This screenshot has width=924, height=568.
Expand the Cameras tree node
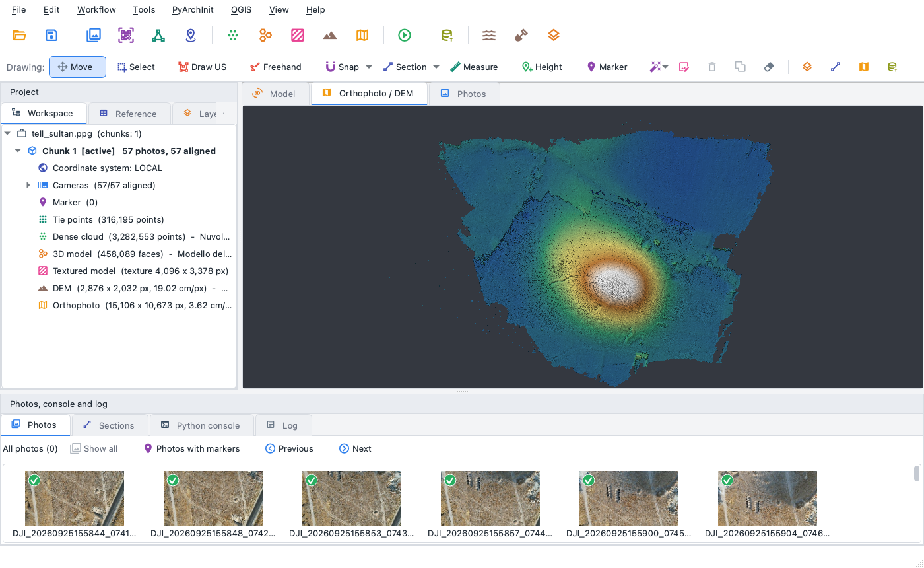tap(28, 185)
